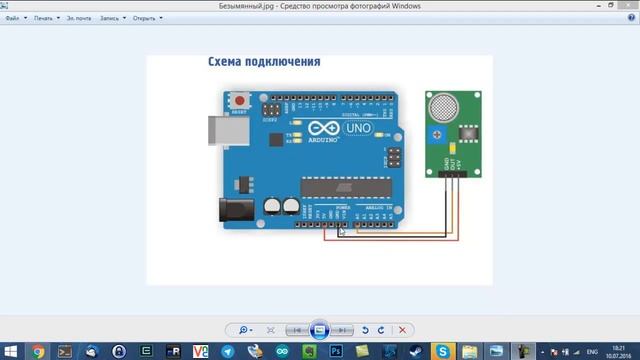The width and height of the screenshot is (640, 360).
Task: Expand the Файл dropdown arrow
Action: [25, 18]
